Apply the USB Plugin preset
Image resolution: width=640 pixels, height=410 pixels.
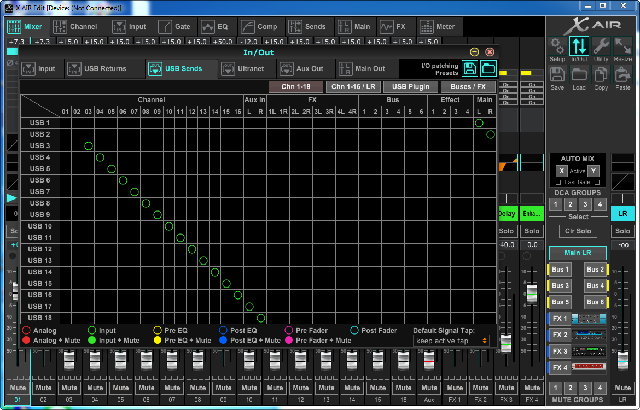coord(411,86)
